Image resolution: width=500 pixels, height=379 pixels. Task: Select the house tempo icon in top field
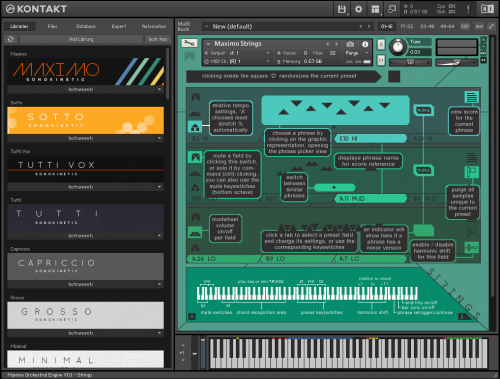tap(195, 127)
